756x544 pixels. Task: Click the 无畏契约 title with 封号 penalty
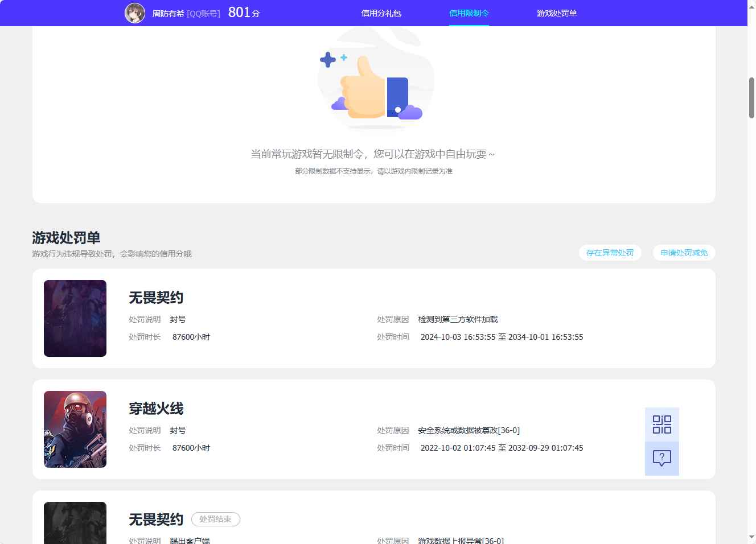156,298
